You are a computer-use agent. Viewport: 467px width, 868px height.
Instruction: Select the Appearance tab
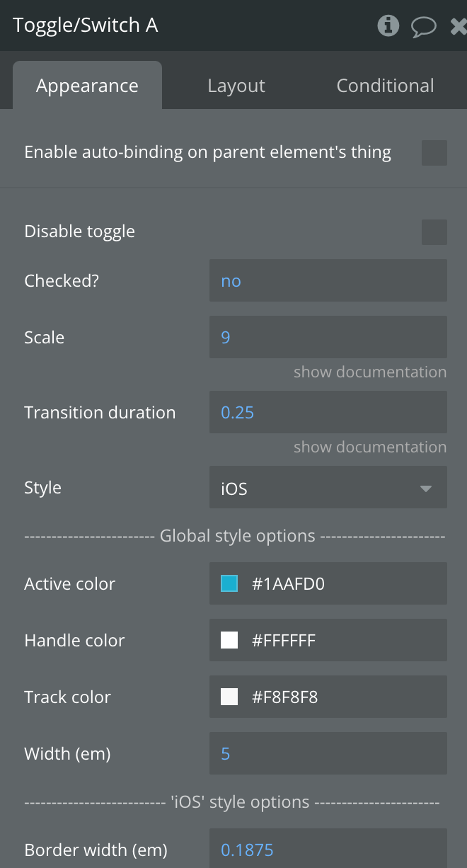pyautogui.click(x=88, y=86)
